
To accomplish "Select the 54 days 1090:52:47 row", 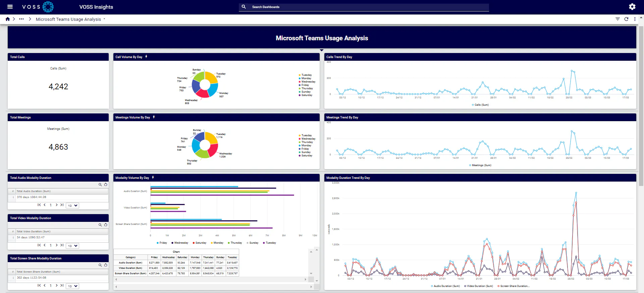I will click(58, 238).
